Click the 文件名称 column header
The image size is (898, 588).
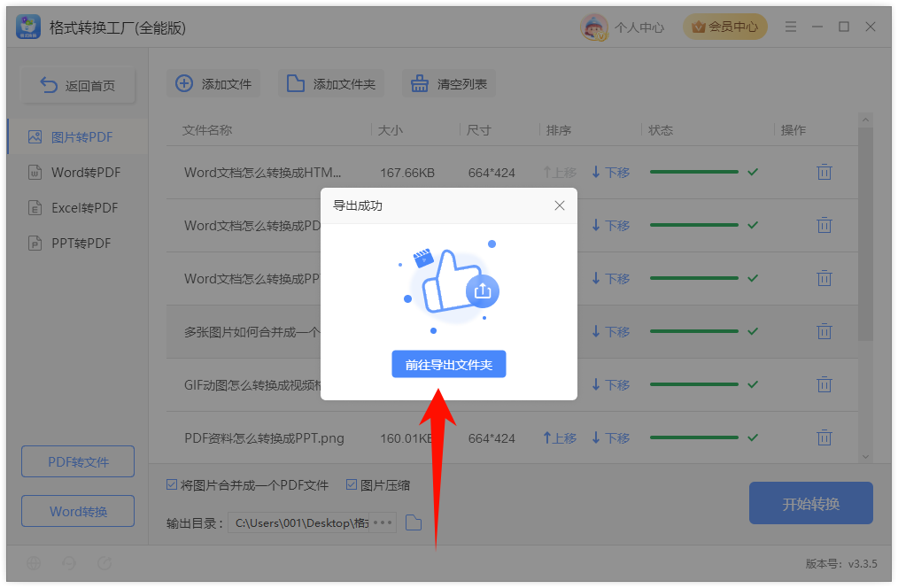pyautogui.click(x=207, y=130)
